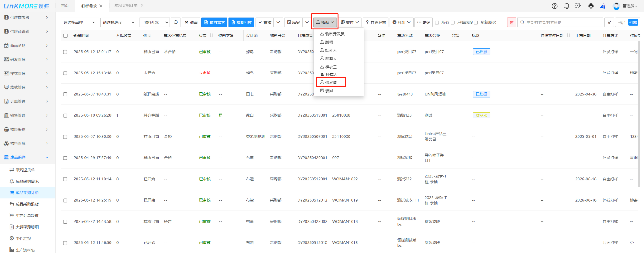This screenshot has width=644, height=253.
Task: Select 供应商 from the 指派 menu
Action: tap(331, 82)
